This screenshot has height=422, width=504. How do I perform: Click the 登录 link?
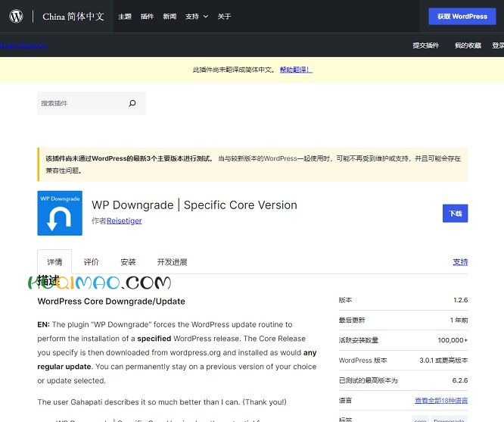click(x=498, y=45)
